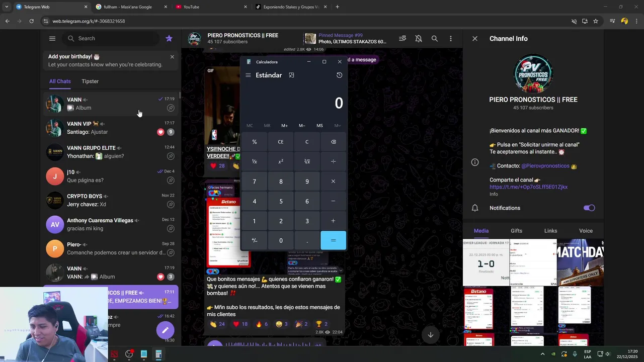The height and width of the screenshot is (362, 644).
Task: Switch to All Chats folder tab
Action: (60, 81)
